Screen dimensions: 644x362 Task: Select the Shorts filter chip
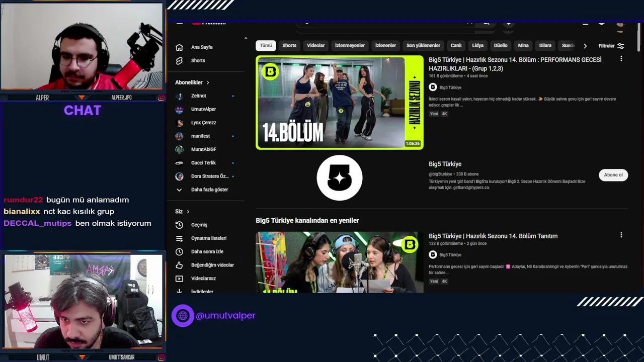coord(289,45)
